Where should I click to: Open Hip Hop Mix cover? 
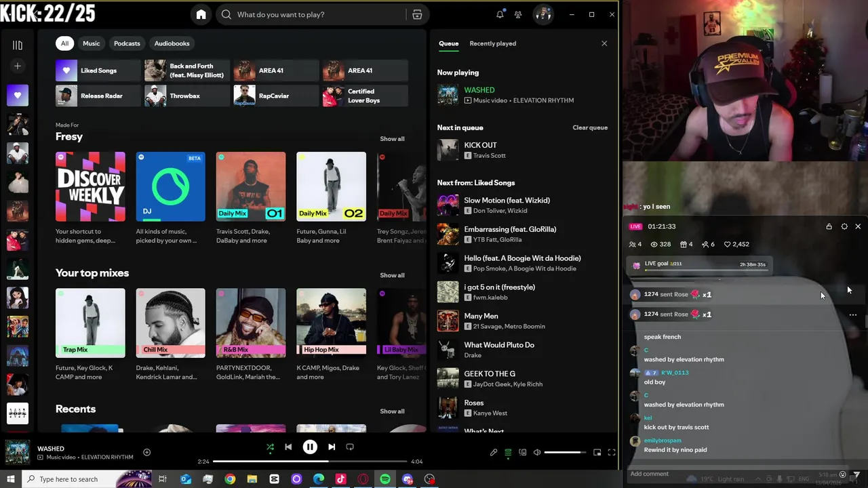[x=331, y=323]
